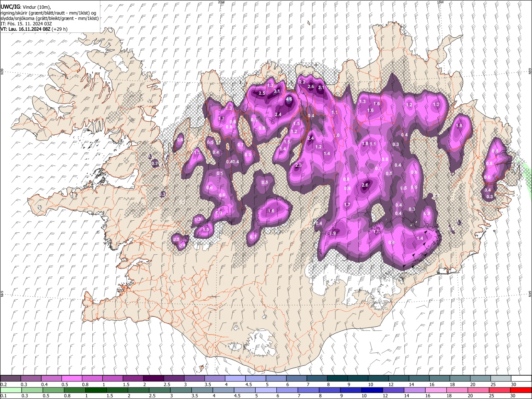Click the 0.1 label under the rain scale
The height and width of the screenshot is (399, 532).
pyautogui.click(x=3, y=396)
